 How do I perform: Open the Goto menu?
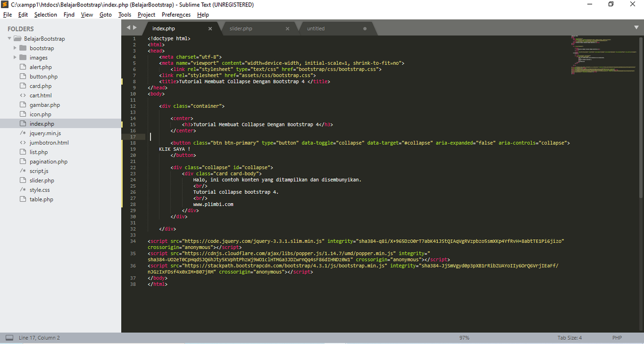coord(106,15)
